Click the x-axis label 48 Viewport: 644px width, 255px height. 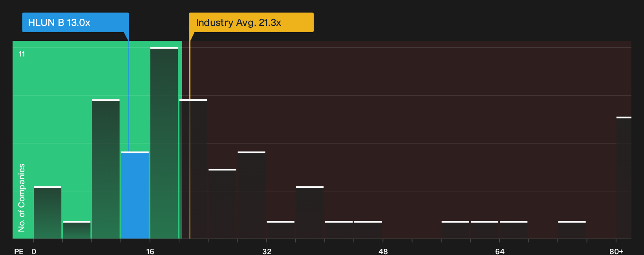[383, 251]
